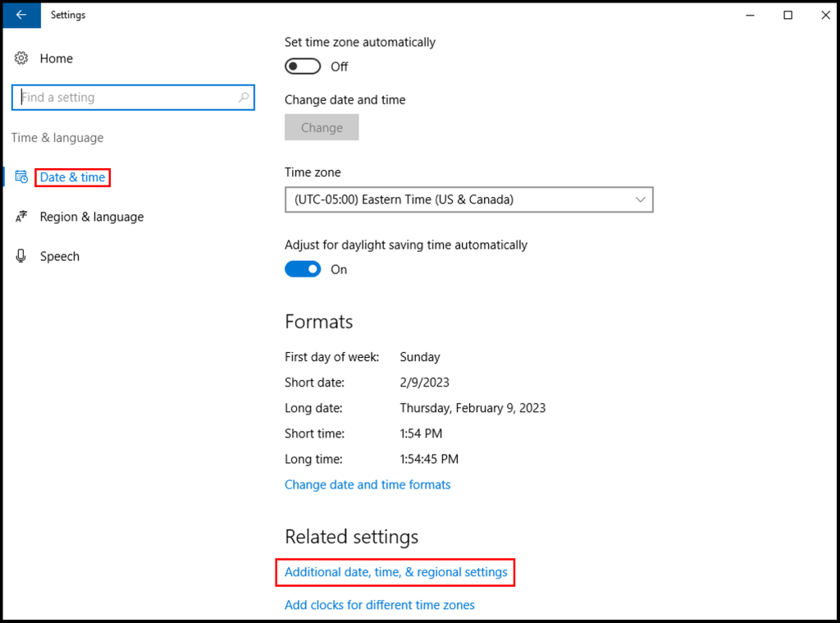This screenshot has height=623, width=840.
Task: Click Change date and time formats
Action: (367, 484)
